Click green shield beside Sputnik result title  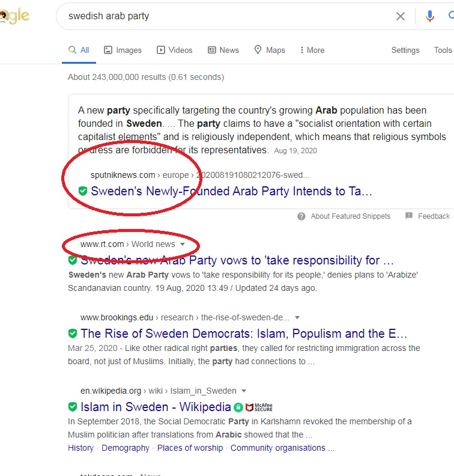coord(83,191)
